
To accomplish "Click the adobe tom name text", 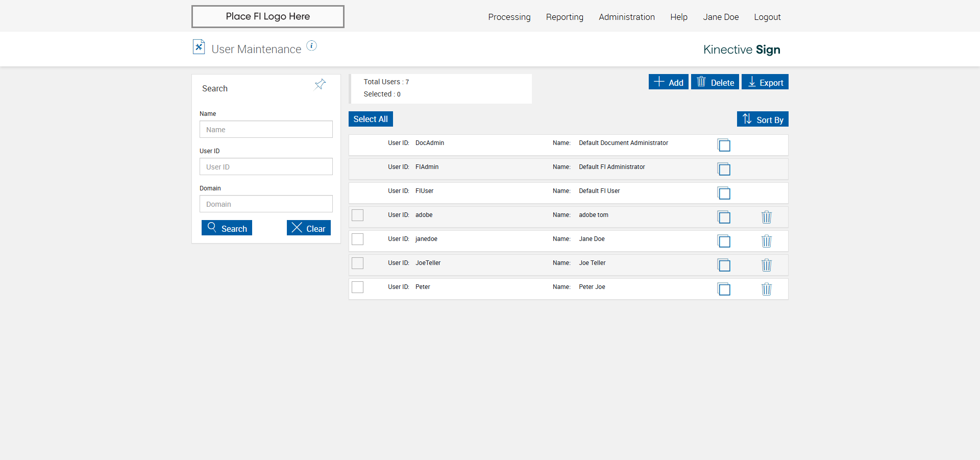I will click(x=594, y=215).
